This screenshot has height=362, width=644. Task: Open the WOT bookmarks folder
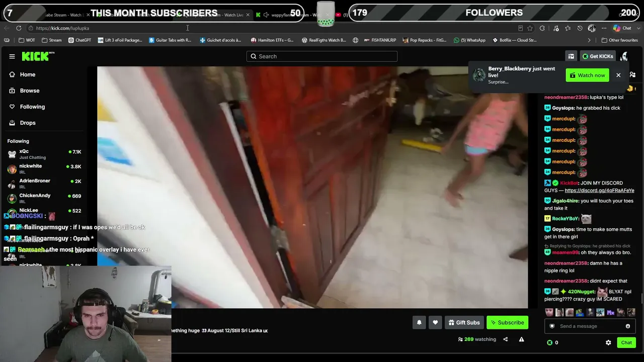tap(27, 40)
